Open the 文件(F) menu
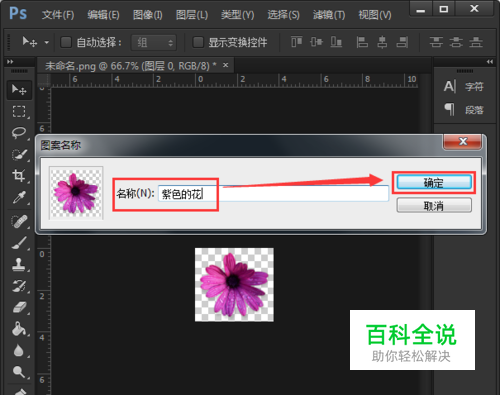This screenshot has height=395, width=500. click(58, 15)
